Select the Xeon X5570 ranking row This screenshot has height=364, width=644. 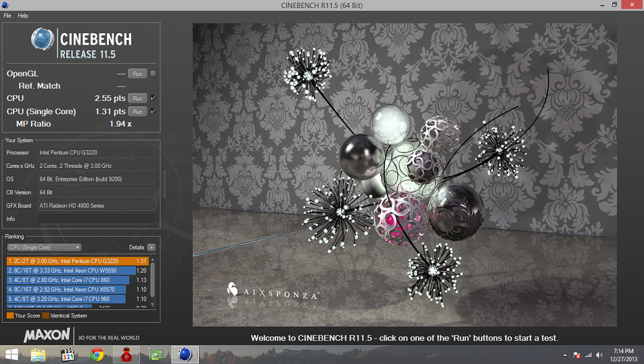coord(77,289)
